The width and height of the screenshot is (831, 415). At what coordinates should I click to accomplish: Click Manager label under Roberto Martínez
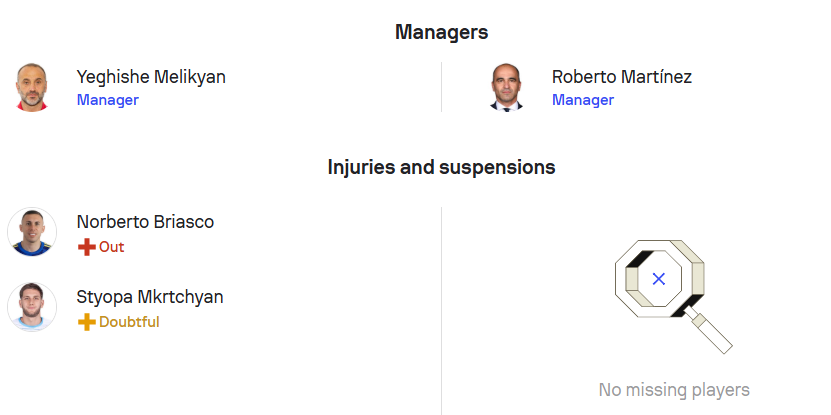click(583, 100)
